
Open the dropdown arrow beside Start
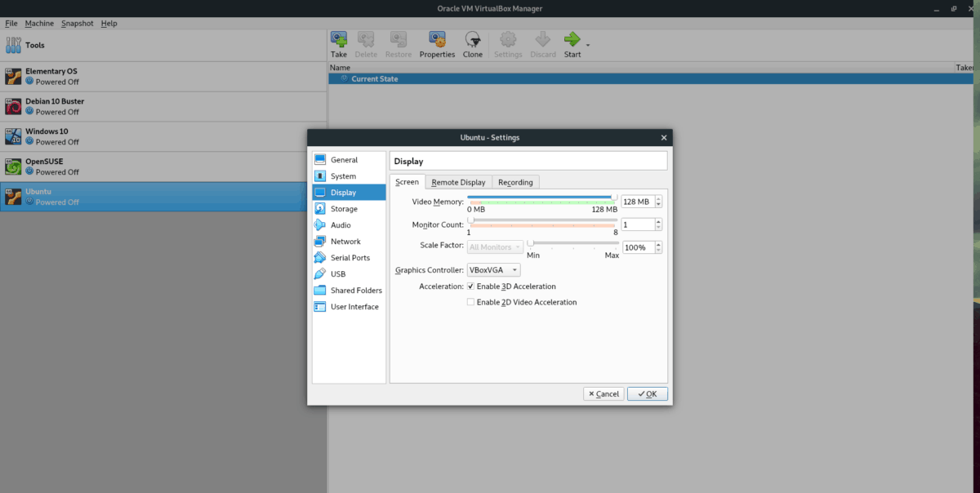pyautogui.click(x=588, y=44)
